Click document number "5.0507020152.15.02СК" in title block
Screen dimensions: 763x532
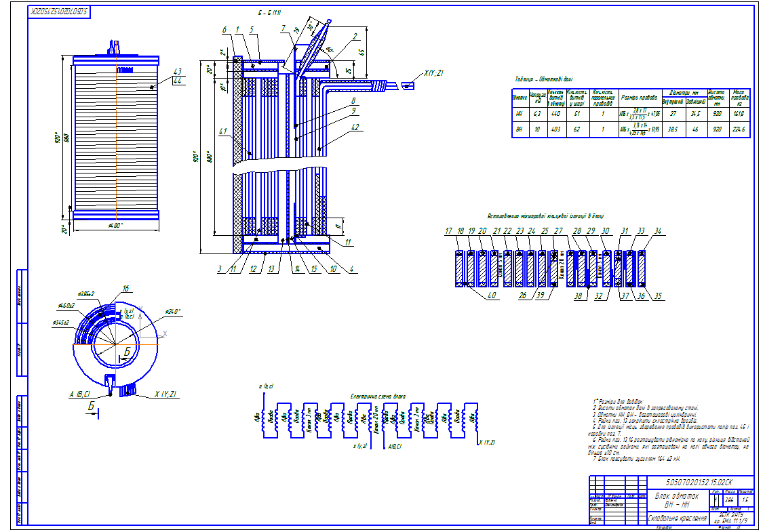click(x=699, y=483)
